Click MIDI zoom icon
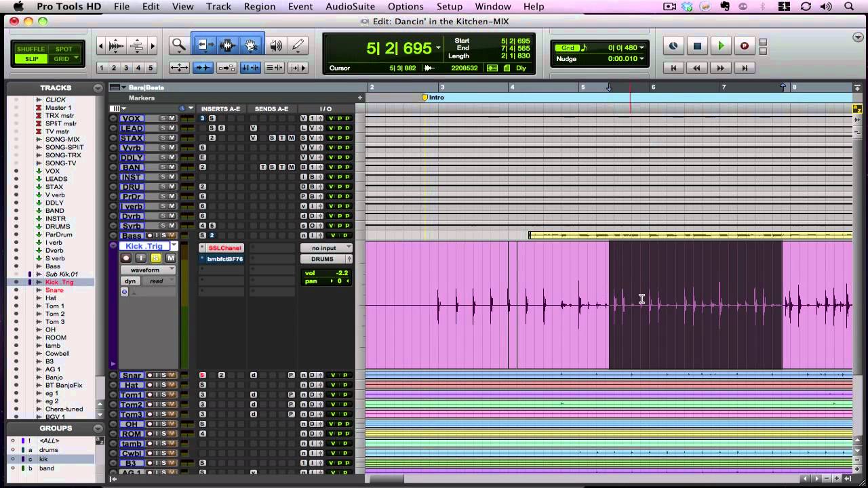The width and height of the screenshot is (868, 488). click(137, 45)
